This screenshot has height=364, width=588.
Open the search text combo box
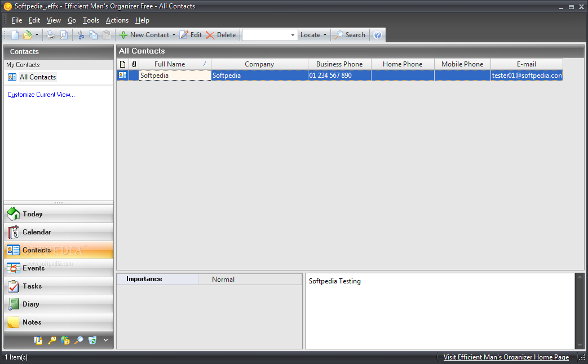click(269, 35)
